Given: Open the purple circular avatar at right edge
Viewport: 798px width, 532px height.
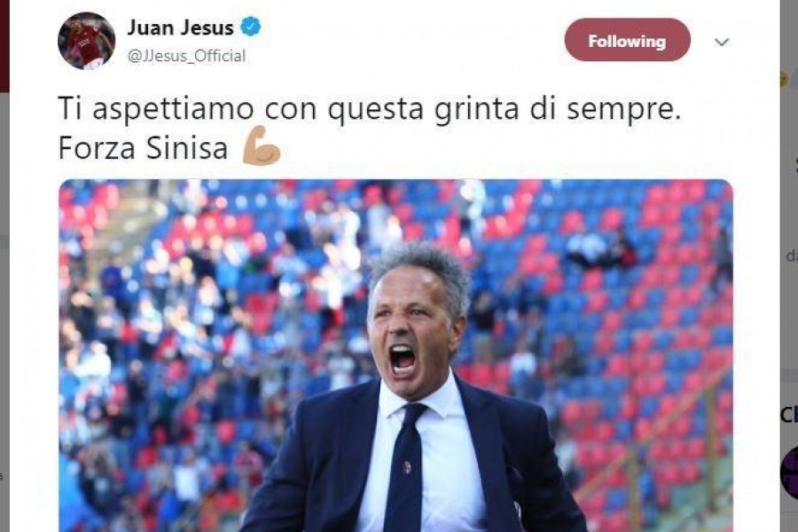Looking at the screenshot, I should click(789, 472).
